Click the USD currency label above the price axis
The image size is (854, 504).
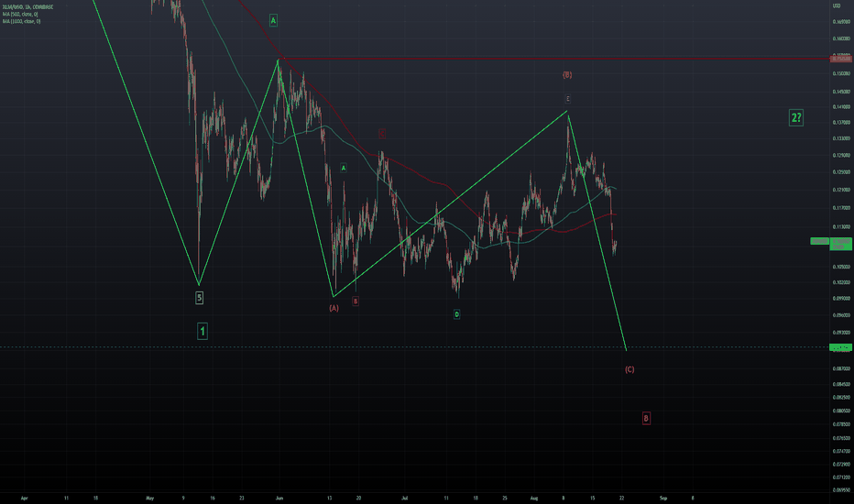tap(837, 6)
